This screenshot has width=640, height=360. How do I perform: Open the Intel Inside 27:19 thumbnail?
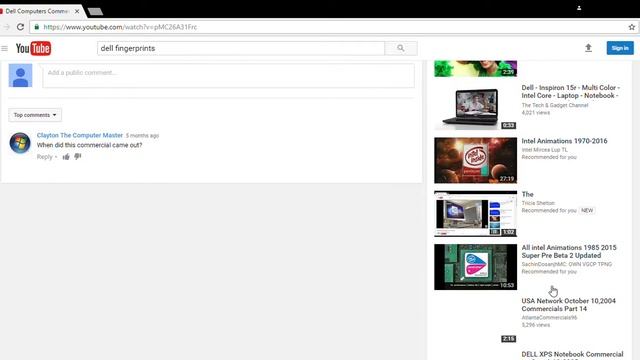tap(476, 160)
